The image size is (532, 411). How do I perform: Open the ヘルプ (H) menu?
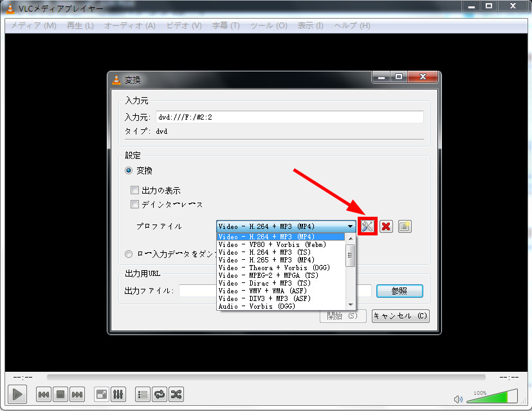click(352, 26)
